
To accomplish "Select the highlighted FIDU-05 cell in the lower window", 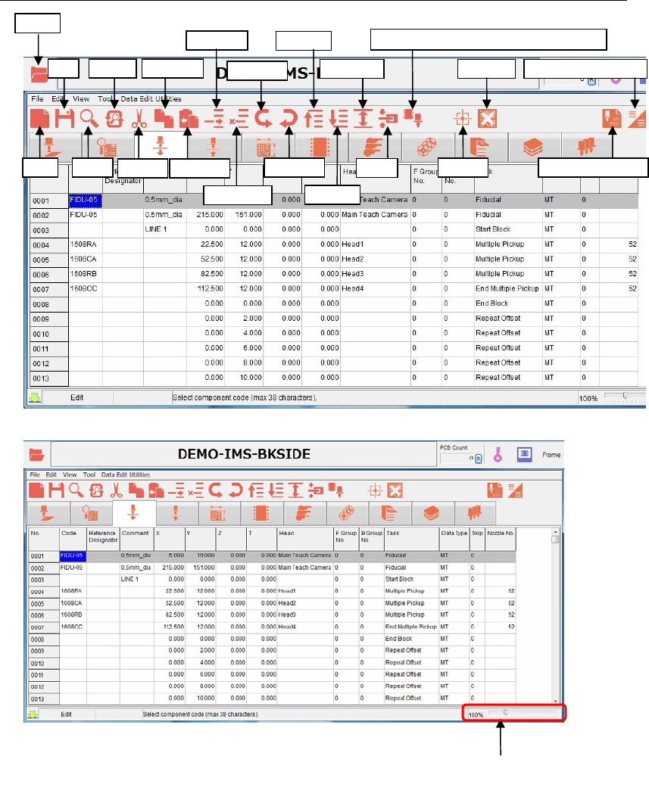I will click(73, 555).
